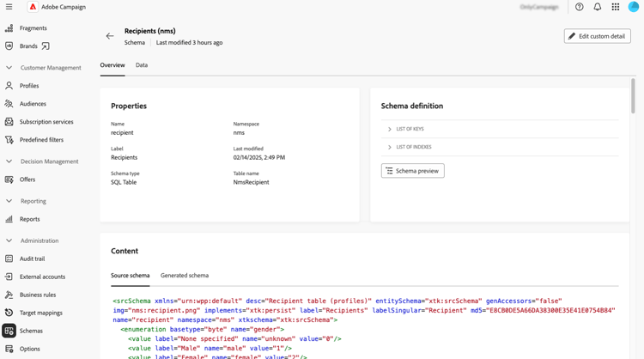Open the help question mark icon
The height and width of the screenshot is (359, 644).
(x=580, y=7)
